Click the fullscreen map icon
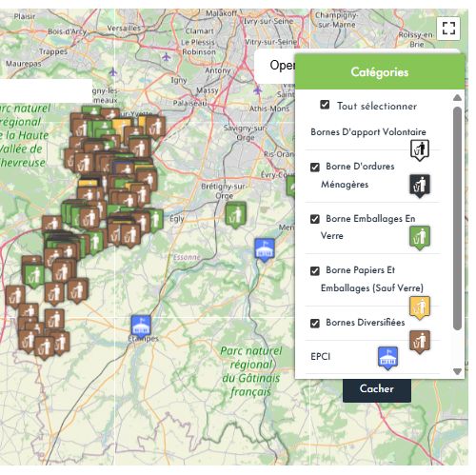The height and width of the screenshot is (475, 476). point(448,29)
